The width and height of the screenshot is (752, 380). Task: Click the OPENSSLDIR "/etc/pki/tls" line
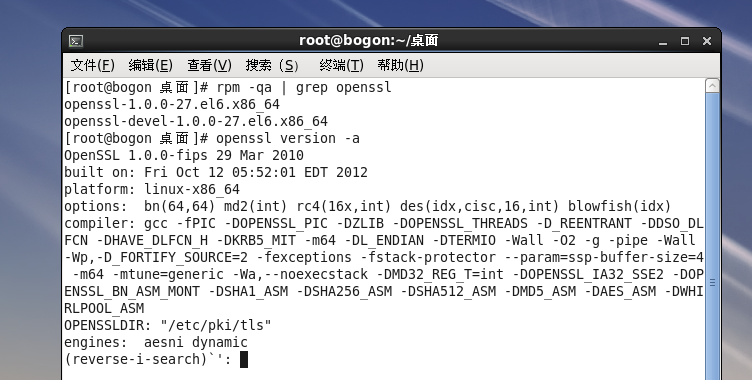[168, 325]
